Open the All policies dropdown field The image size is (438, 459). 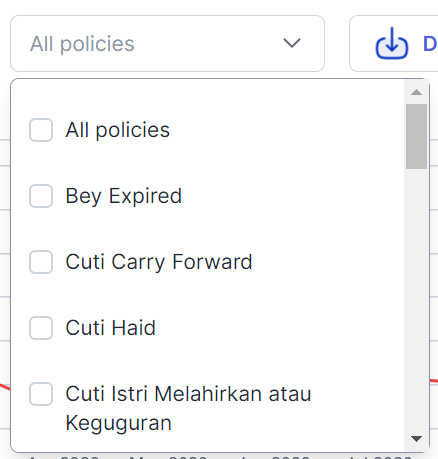point(167,43)
